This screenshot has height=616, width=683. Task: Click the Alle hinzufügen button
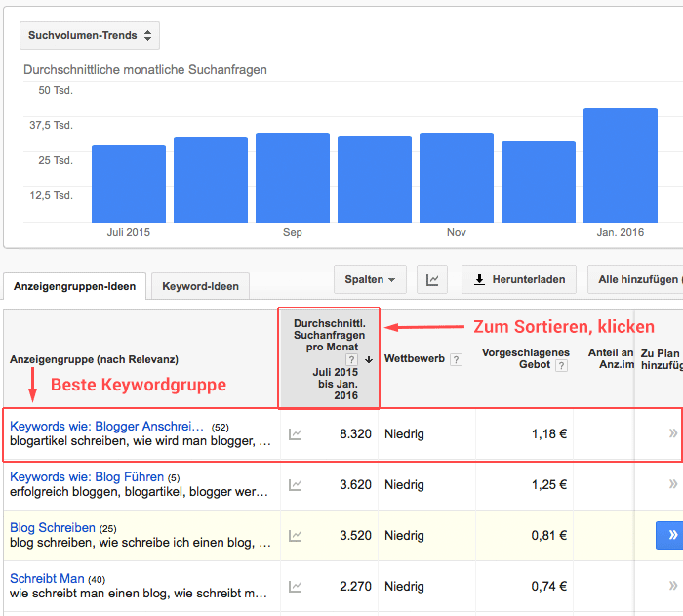tap(636, 279)
